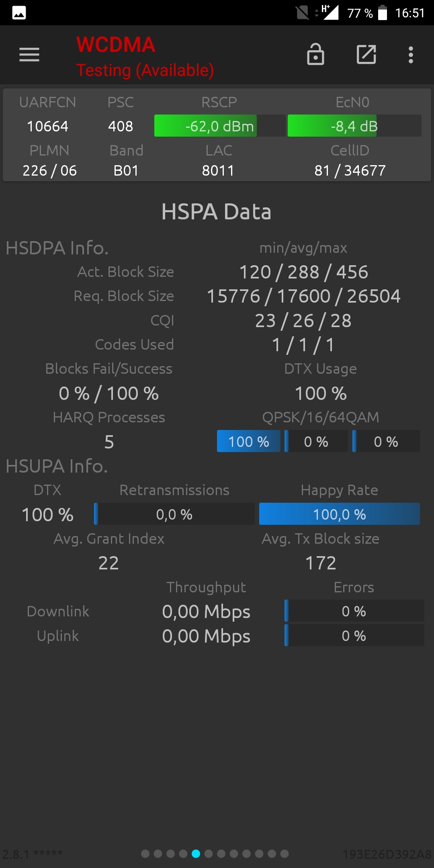Tap the battery icon in status bar
Viewport: 434px width, 868px height.
(383, 13)
